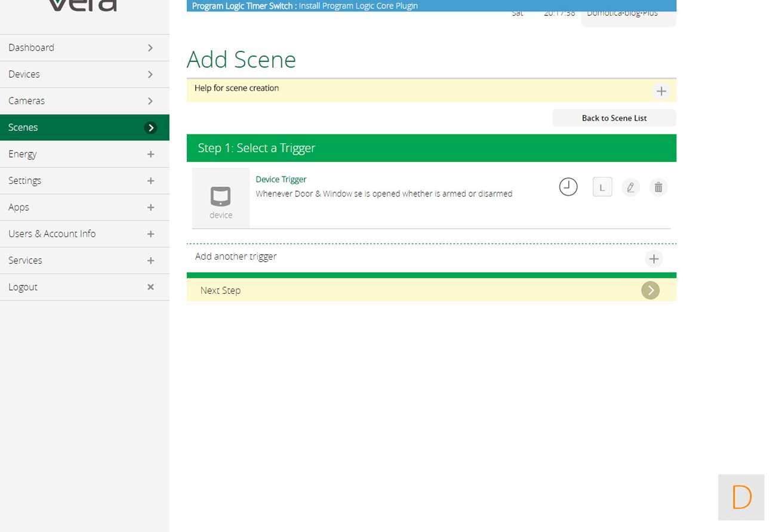Expand the Apps sidebar section
The height and width of the screenshot is (532, 776).
tap(150, 207)
